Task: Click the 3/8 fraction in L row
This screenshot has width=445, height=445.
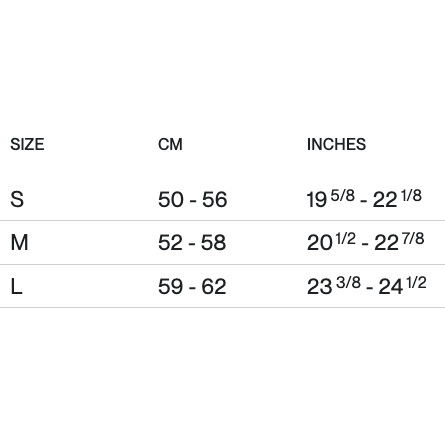Action: pyautogui.click(x=348, y=282)
